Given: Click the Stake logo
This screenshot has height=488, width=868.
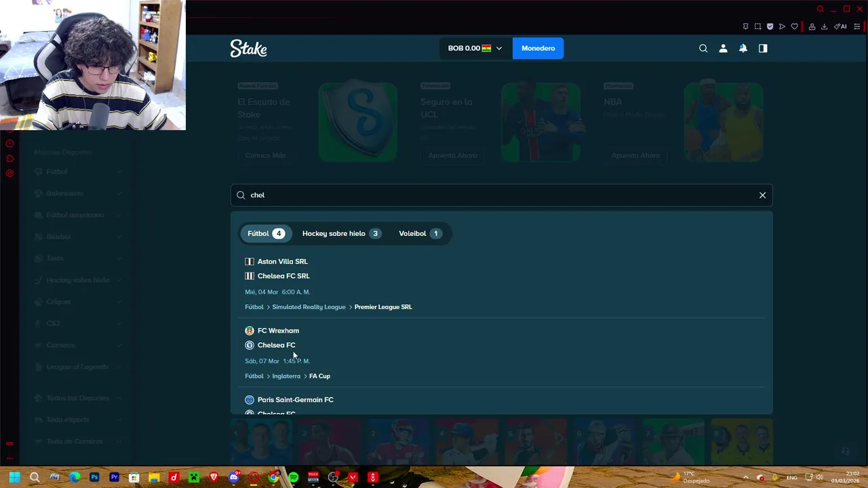Looking at the screenshot, I should (248, 48).
